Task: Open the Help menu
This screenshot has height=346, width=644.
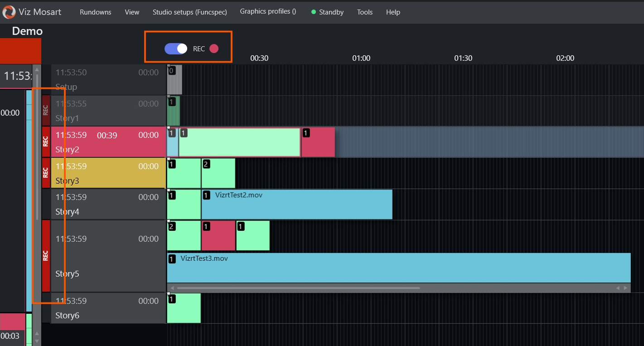Action: coord(393,12)
